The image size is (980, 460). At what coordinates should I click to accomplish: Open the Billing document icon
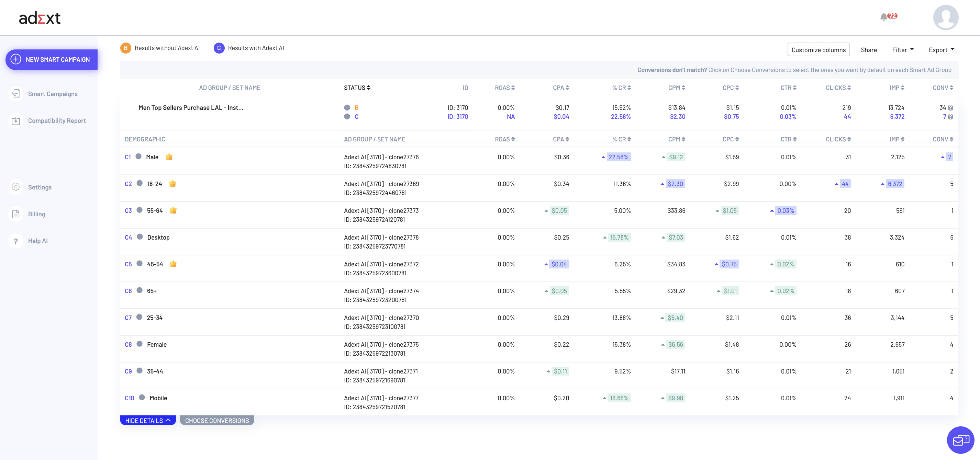click(15, 214)
